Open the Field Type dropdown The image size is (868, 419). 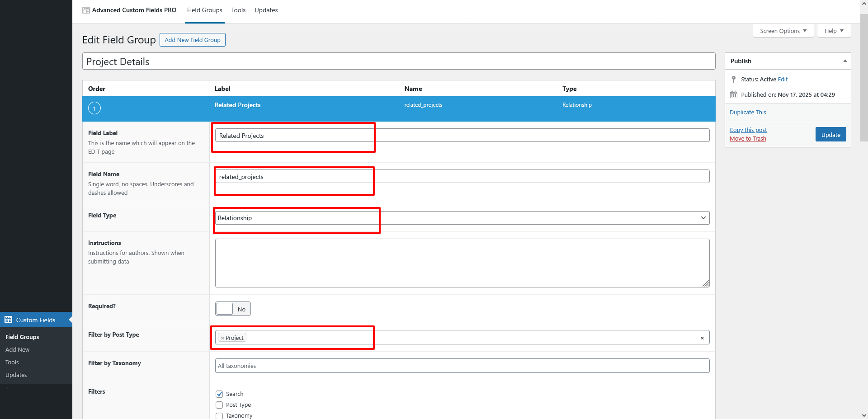coord(462,218)
